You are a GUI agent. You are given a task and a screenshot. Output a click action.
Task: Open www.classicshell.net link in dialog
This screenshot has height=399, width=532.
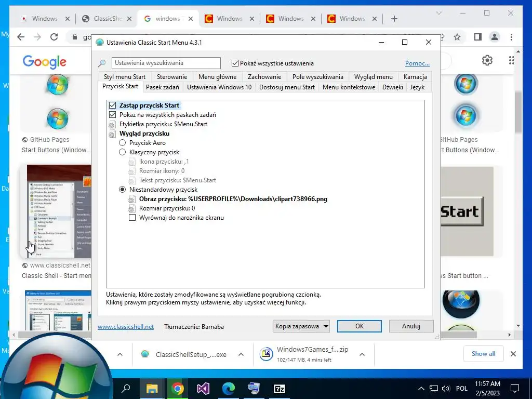pyautogui.click(x=126, y=327)
